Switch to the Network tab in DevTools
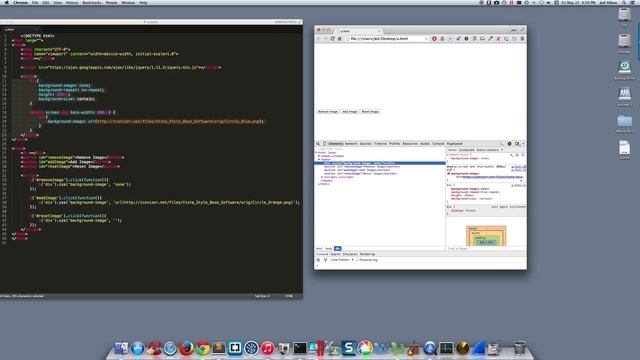The width and height of the screenshot is (640, 360). 351,144
